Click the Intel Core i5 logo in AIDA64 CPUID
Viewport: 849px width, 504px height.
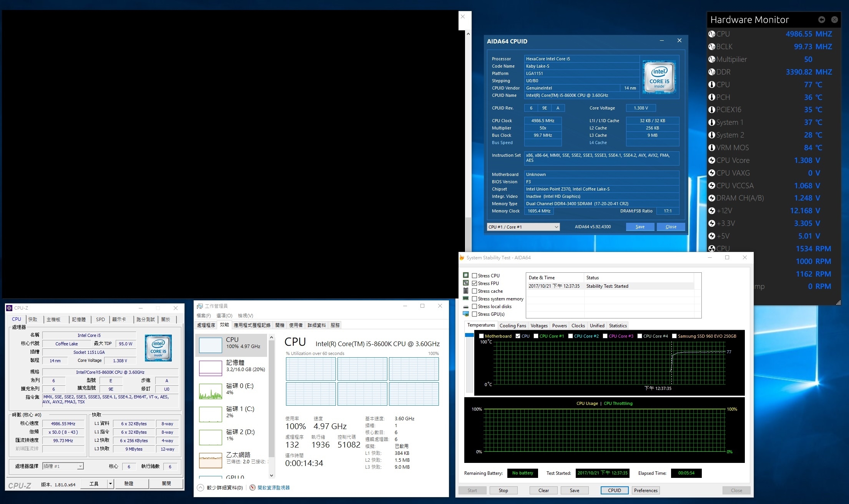tap(660, 77)
